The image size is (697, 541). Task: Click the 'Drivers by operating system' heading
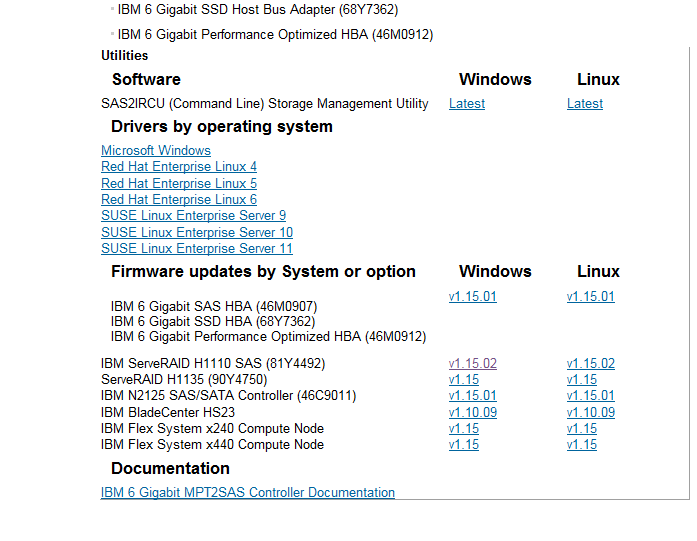click(x=222, y=127)
